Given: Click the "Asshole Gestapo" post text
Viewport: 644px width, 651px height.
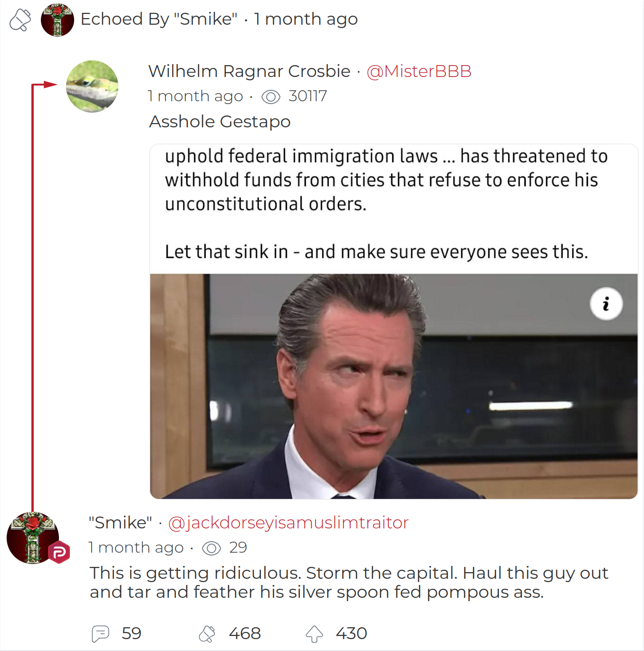Looking at the screenshot, I should pyautogui.click(x=220, y=122).
